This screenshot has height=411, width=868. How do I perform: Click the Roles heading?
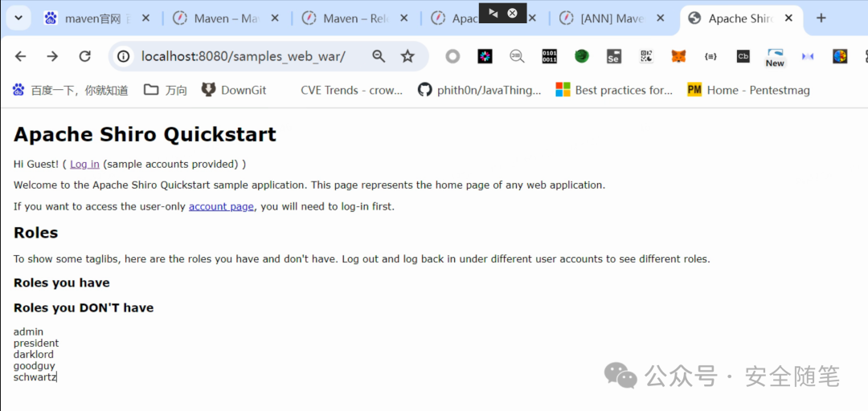(x=35, y=233)
